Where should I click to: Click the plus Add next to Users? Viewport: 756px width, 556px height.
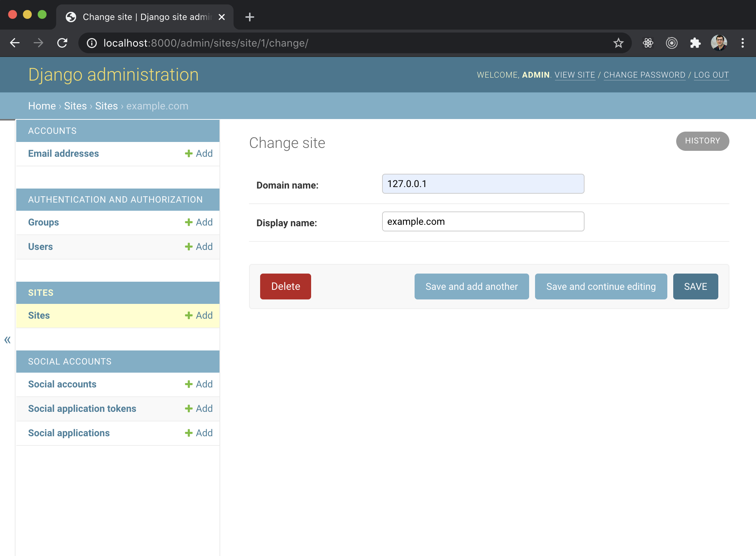[x=199, y=247]
